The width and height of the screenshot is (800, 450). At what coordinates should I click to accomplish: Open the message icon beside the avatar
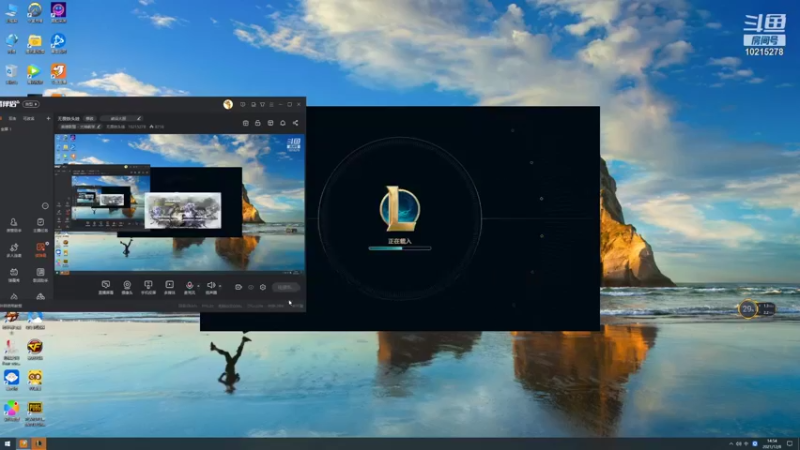(243, 105)
